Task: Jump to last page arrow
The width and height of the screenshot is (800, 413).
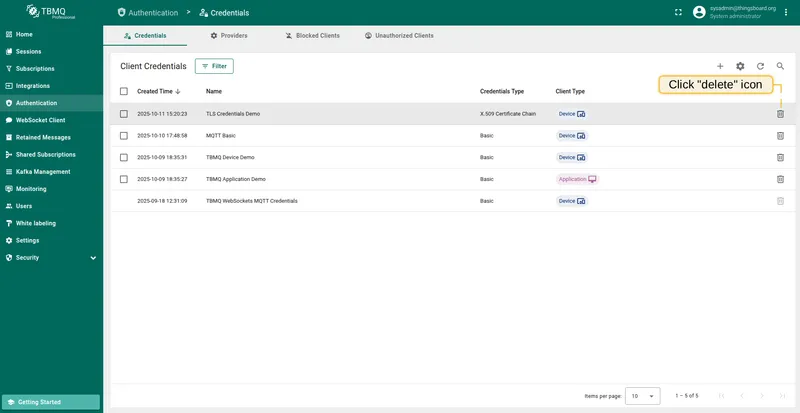Action: (782, 396)
